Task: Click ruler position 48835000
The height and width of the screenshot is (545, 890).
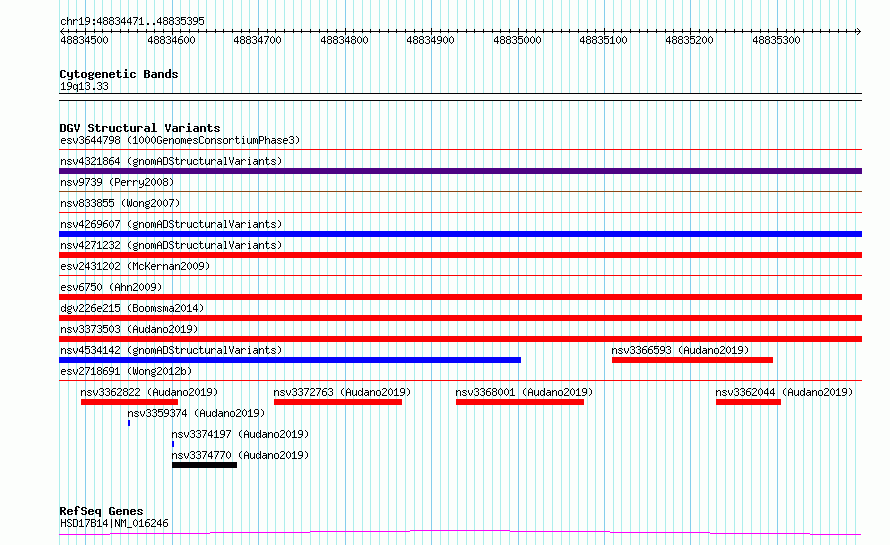Action: 518,40
